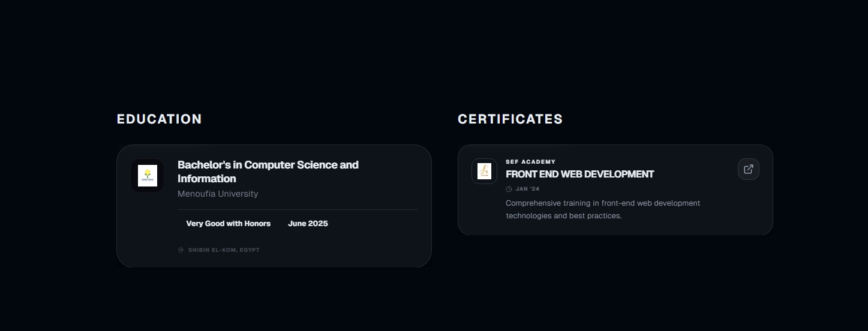The image size is (868, 331).
Task: Click the word Information in degree title
Action: tap(207, 179)
